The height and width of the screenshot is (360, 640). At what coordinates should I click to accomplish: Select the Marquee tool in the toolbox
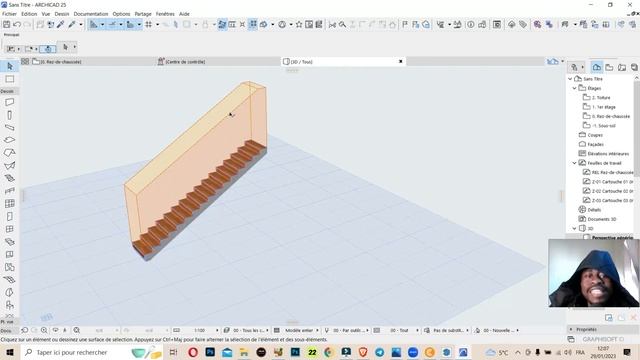pos(10,79)
